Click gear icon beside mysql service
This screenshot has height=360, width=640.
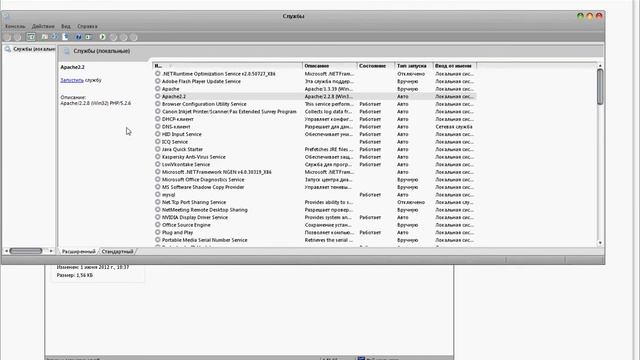pyautogui.click(x=158, y=195)
